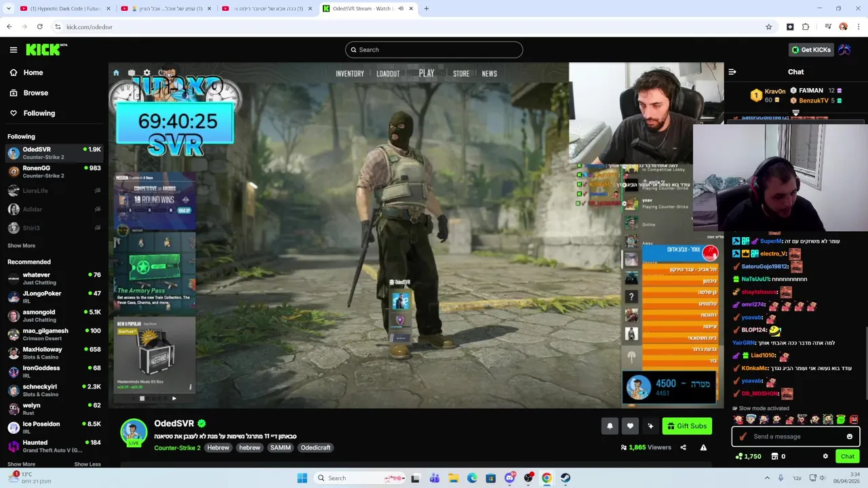The image size is (868, 488).
Task: Select LOADOUT tab in game menu
Action: point(388,73)
